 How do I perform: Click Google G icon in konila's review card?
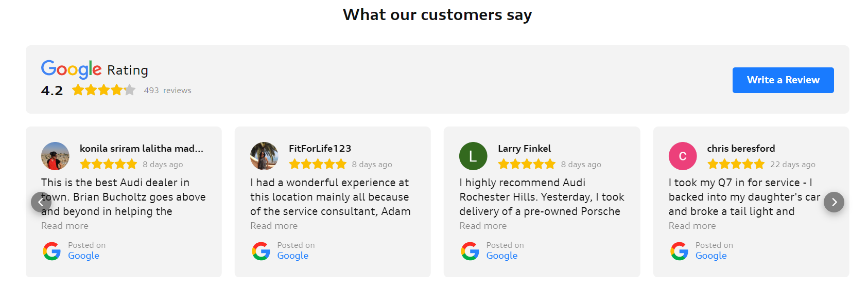[52, 251]
